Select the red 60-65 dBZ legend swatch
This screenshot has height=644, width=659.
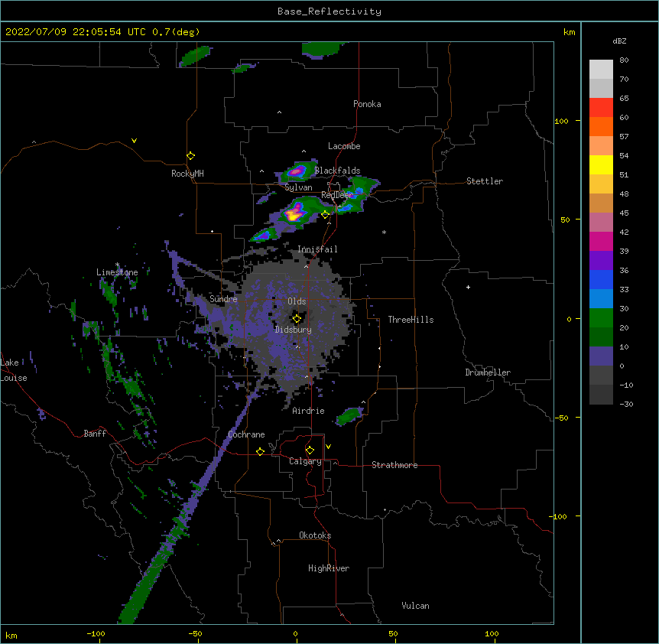click(601, 108)
